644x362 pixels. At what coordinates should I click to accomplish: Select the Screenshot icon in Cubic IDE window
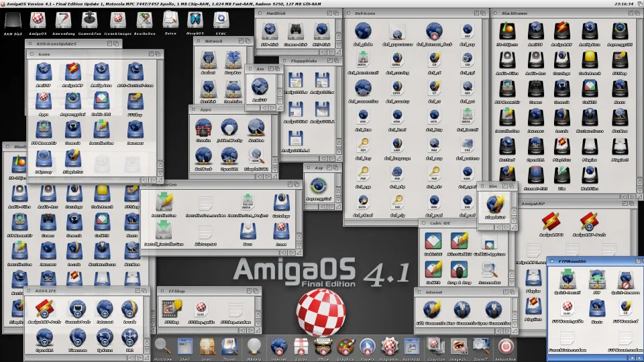[x=488, y=269]
